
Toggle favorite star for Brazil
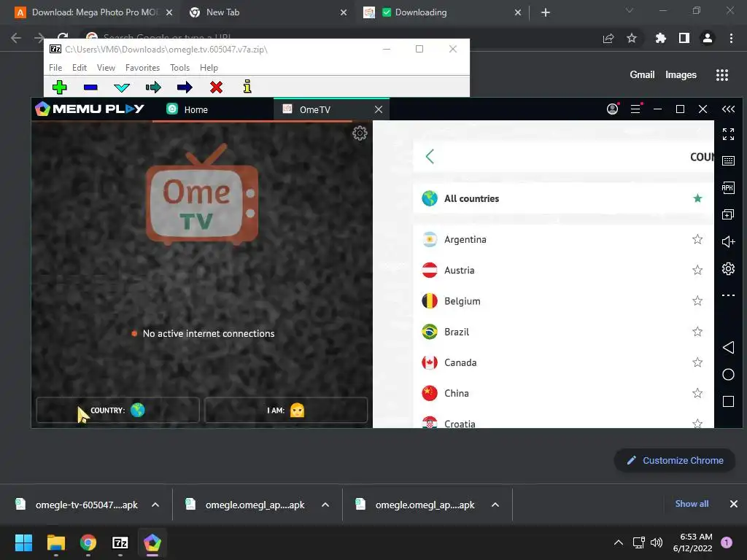pyautogui.click(x=697, y=332)
